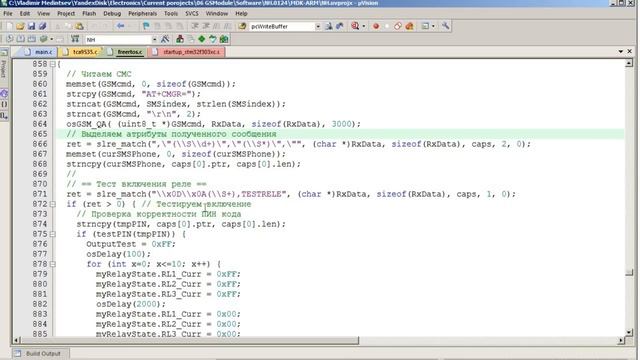This screenshot has height=360, width=640.
Task: Click the Open file folder icon
Action: [20, 26]
